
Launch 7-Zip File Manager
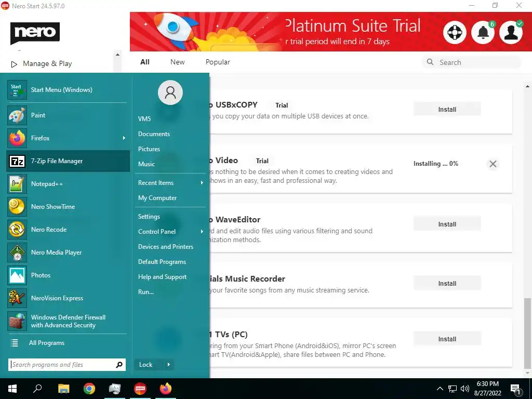click(68, 161)
